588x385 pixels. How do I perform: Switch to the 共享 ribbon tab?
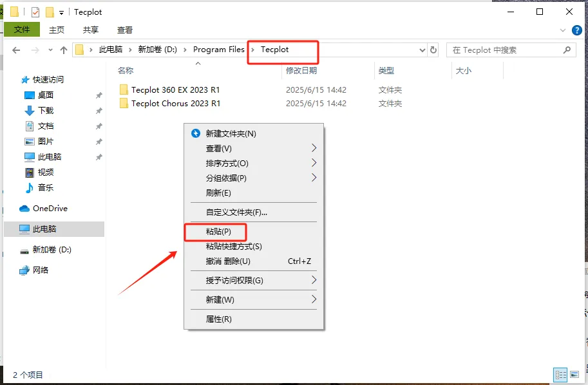[x=90, y=30]
